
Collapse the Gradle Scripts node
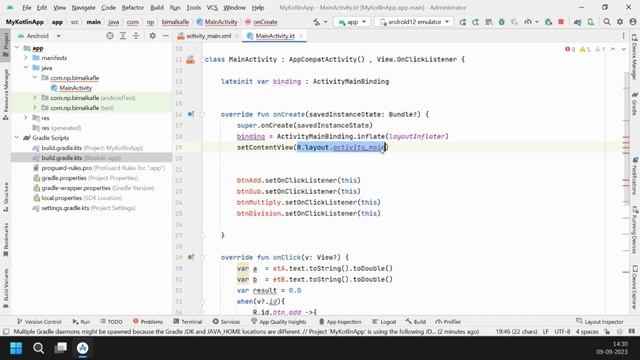pos(17,138)
